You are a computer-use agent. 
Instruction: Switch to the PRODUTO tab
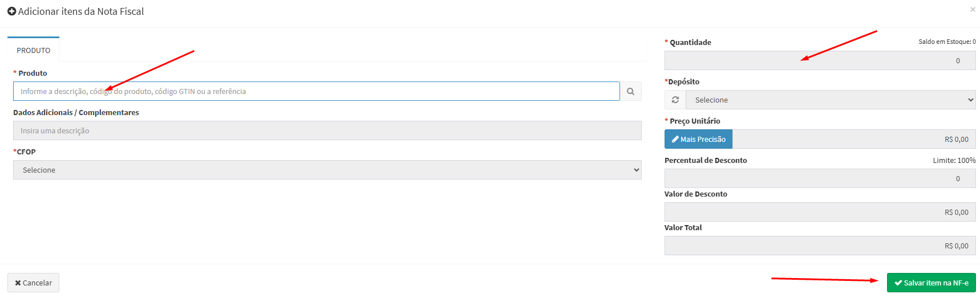[33, 50]
